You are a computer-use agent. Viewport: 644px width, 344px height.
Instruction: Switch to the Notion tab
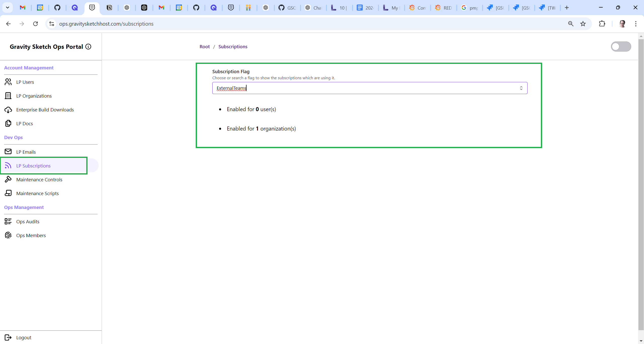(109, 8)
